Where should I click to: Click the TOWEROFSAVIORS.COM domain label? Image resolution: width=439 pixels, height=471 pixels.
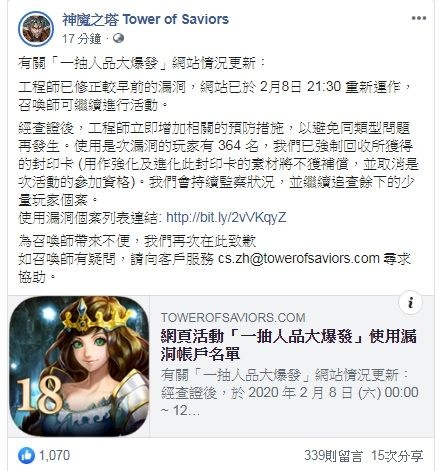(x=233, y=318)
